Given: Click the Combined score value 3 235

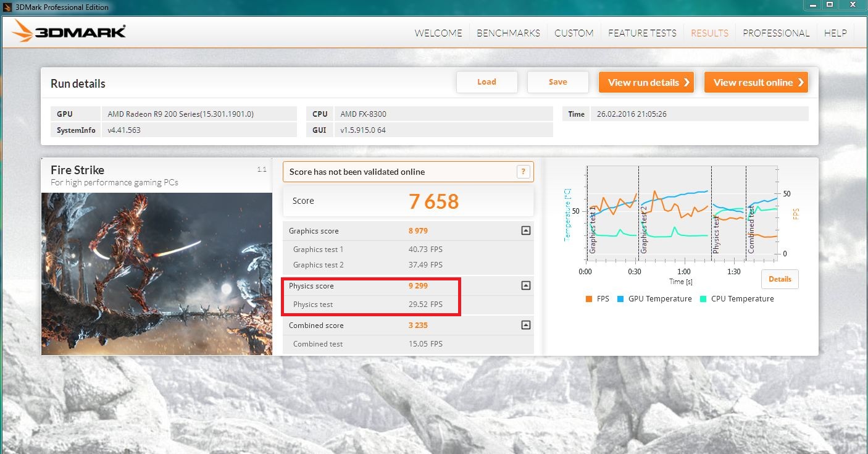Looking at the screenshot, I should click(418, 326).
